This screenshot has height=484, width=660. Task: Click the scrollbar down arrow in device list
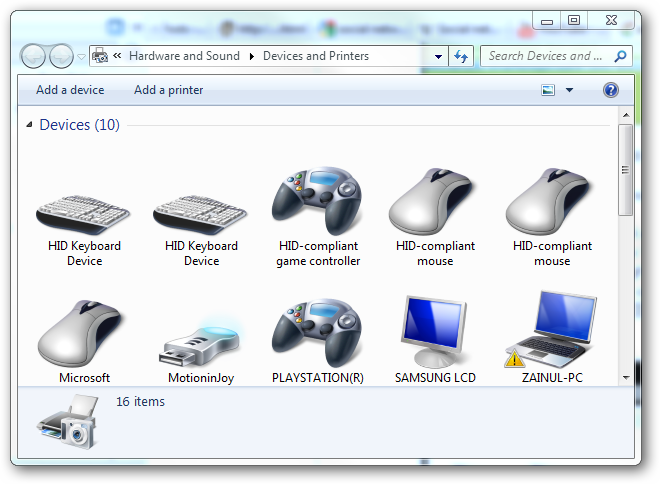pyautogui.click(x=626, y=378)
